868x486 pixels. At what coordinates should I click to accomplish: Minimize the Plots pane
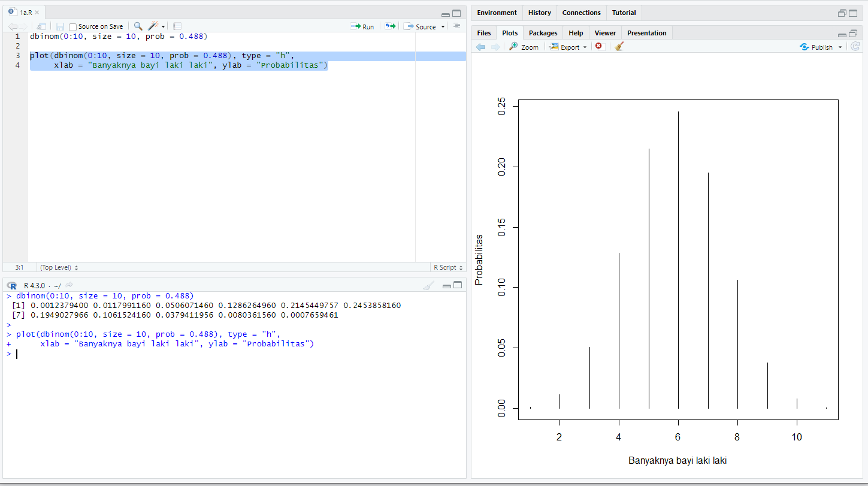842,34
